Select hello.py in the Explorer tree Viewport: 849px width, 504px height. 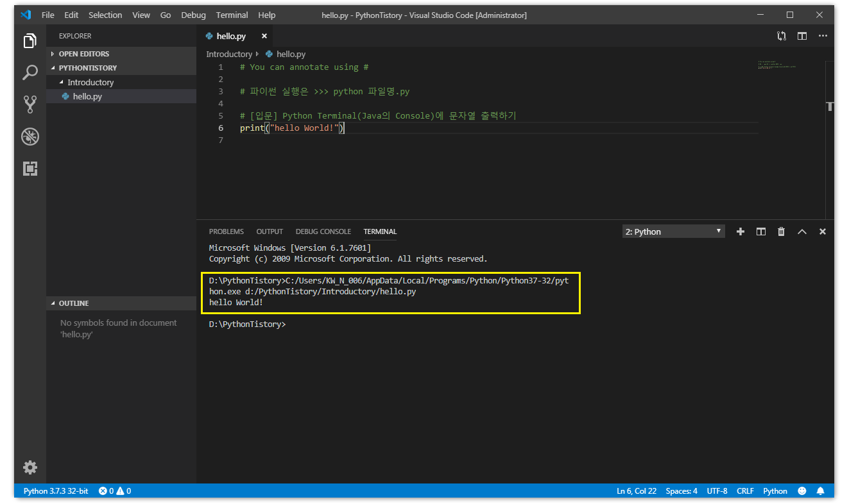(121, 96)
